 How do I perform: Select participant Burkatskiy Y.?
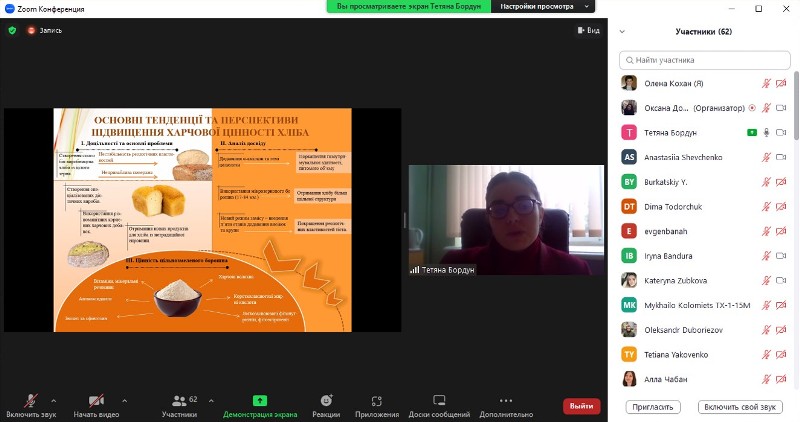tap(705, 182)
